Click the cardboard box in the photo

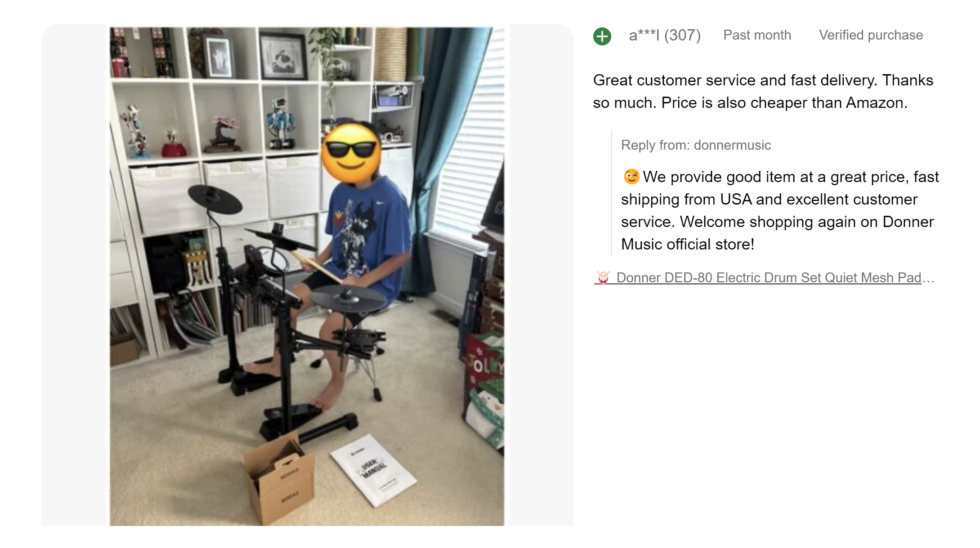279,480
